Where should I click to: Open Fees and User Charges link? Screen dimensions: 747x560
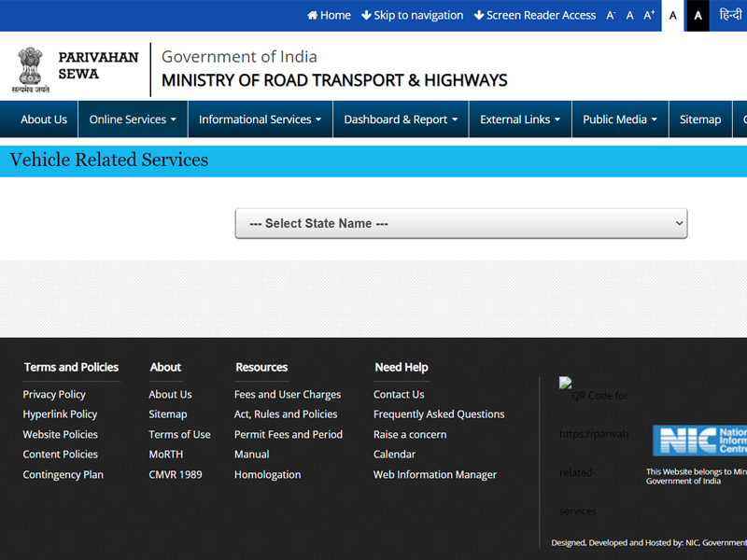click(288, 395)
